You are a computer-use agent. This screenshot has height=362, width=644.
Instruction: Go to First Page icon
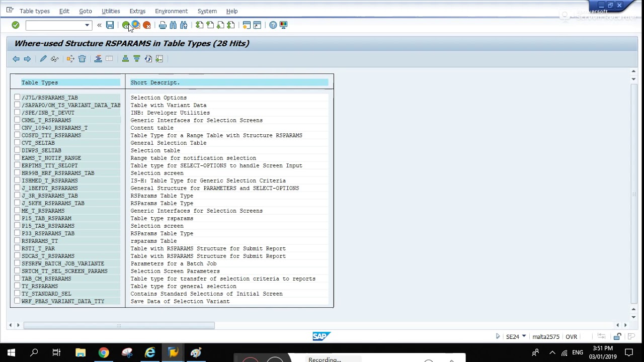tap(200, 25)
